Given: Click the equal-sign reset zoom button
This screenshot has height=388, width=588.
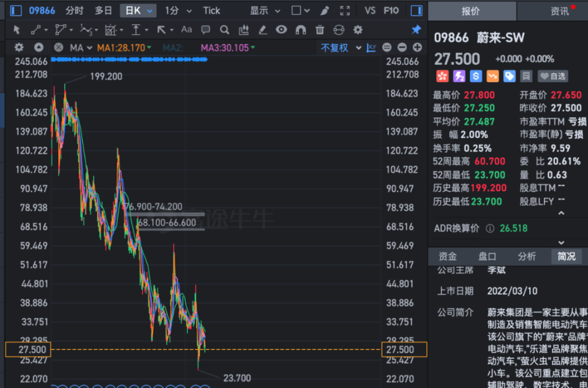Looking at the screenshot, I should click(x=387, y=47).
